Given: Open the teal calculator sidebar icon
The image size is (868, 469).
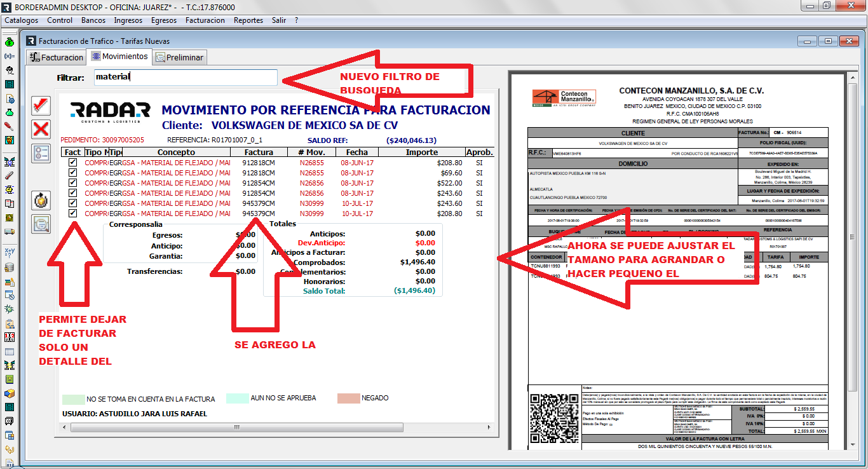Looking at the screenshot, I should tap(10, 85).
